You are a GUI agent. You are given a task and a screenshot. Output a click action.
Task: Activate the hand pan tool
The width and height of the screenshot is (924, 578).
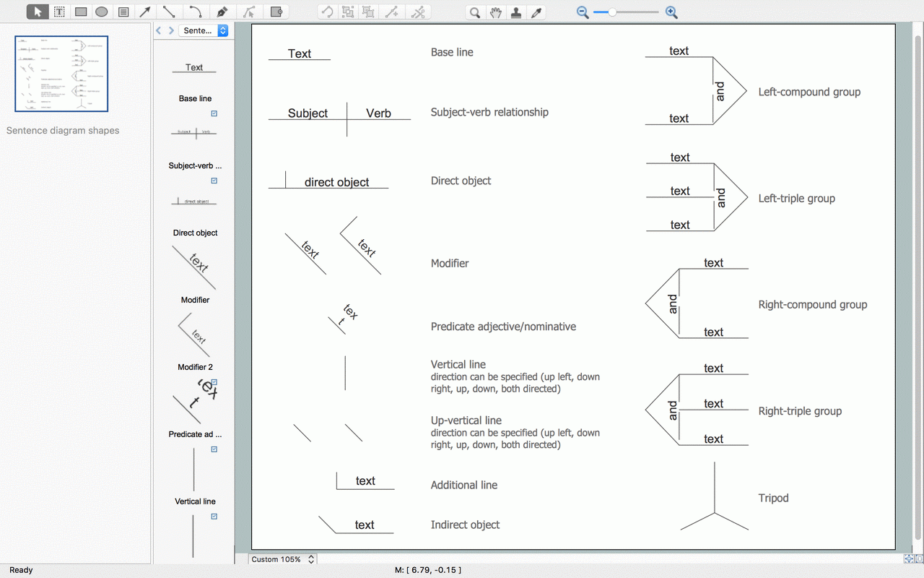pos(495,12)
